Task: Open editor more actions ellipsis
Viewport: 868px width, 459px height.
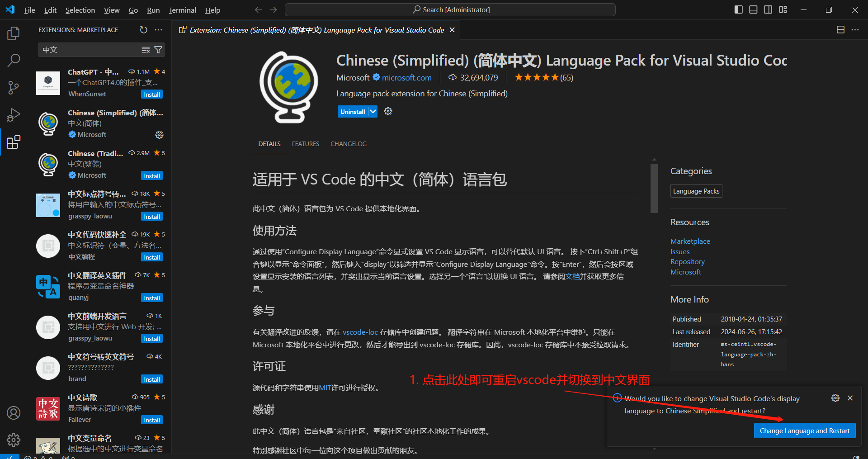Action: tap(855, 30)
